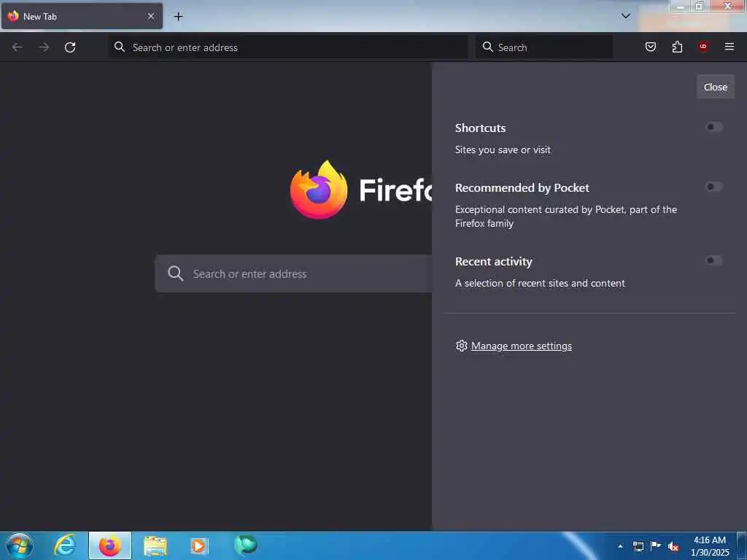Open a new tab with plus button

[x=178, y=16]
